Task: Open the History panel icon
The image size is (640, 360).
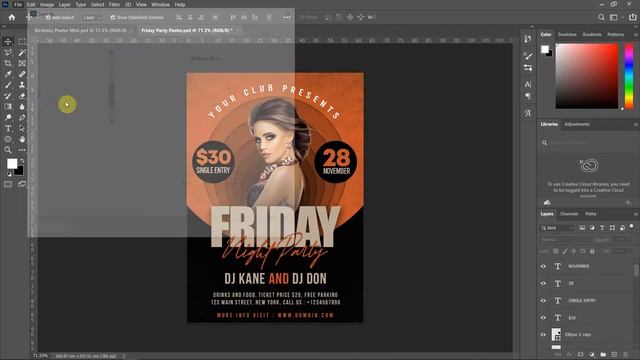Action: [x=528, y=39]
